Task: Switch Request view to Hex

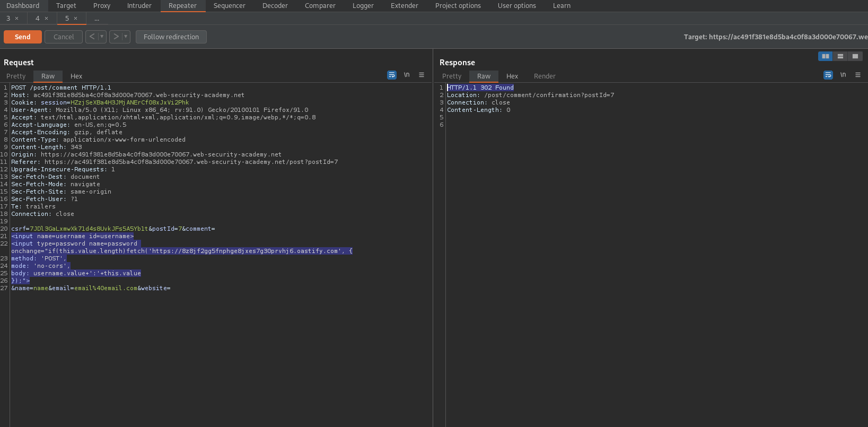Action: [76, 76]
